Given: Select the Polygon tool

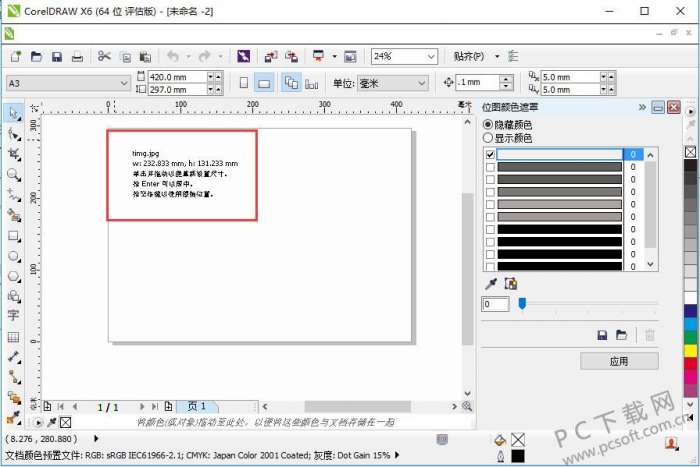Looking at the screenshot, I should click(x=14, y=276).
